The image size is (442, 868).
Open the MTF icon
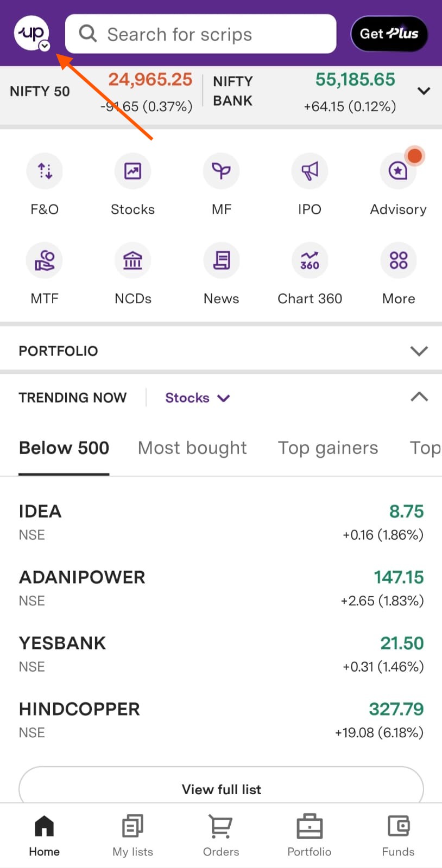pos(45,261)
